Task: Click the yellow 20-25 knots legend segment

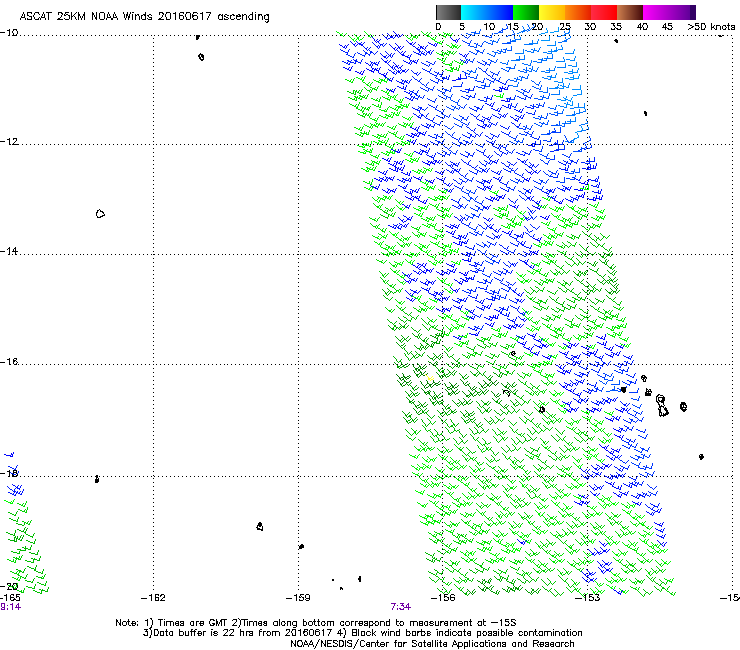Action: coord(552,12)
